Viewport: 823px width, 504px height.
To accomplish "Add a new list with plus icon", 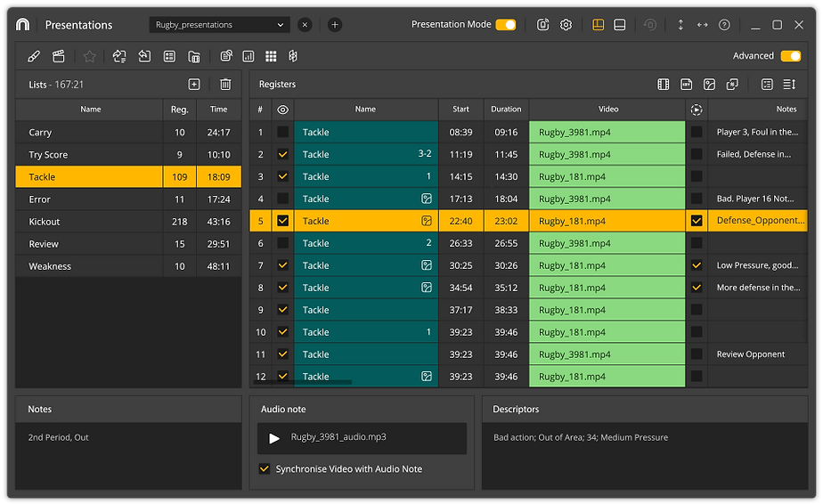I will coord(194,85).
